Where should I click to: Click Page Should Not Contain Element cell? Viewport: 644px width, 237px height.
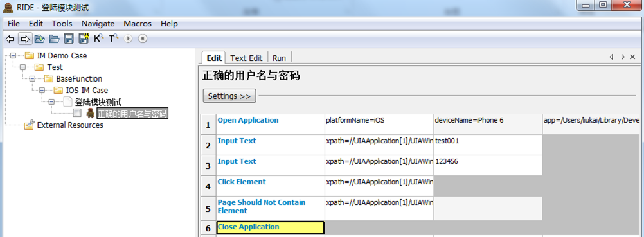[x=271, y=208]
